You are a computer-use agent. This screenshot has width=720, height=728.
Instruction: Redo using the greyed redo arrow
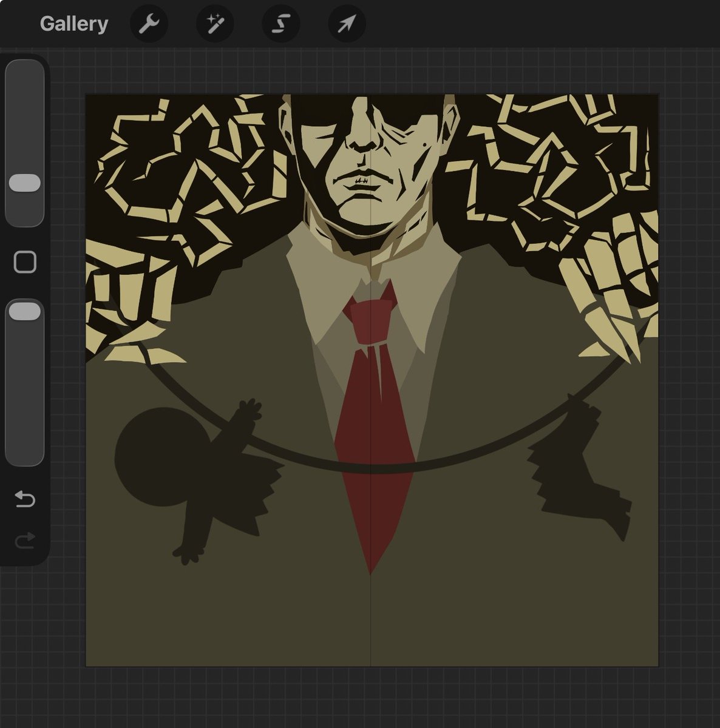(25, 539)
